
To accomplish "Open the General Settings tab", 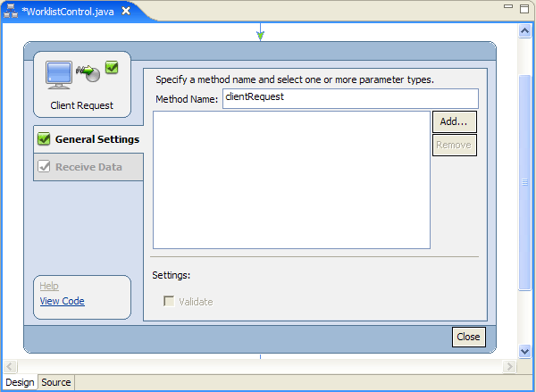I will point(88,139).
